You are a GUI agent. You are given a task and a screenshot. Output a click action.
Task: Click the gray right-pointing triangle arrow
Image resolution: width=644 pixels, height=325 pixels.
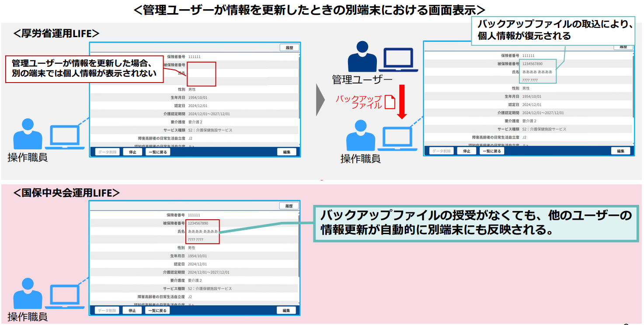pyautogui.click(x=320, y=100)
